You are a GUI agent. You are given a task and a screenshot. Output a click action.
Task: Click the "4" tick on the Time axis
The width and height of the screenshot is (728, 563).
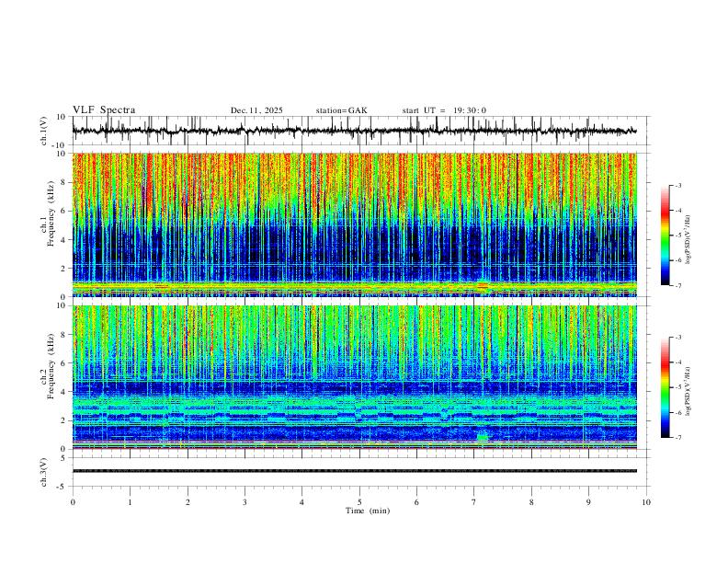tap(301, 502)
